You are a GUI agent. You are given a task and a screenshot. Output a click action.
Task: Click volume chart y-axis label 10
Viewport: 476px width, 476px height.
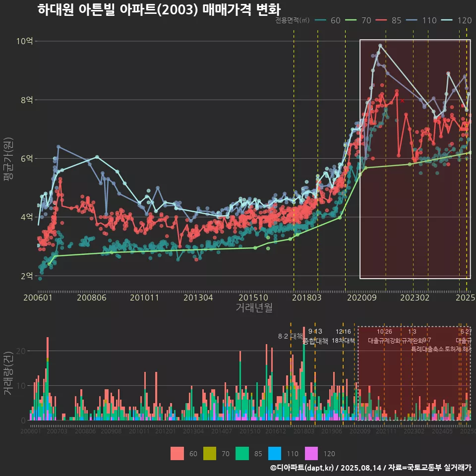pos(21,386)
